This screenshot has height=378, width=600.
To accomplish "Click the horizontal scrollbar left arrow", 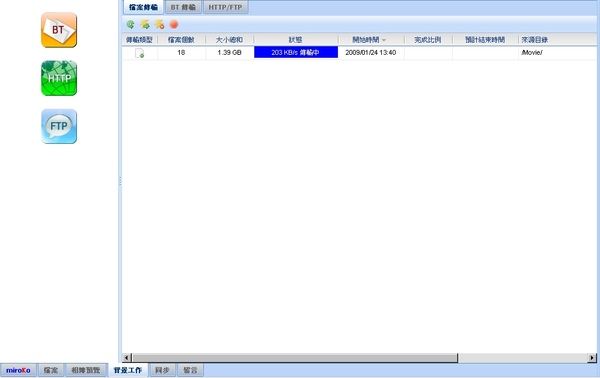I will pos(127,358).
